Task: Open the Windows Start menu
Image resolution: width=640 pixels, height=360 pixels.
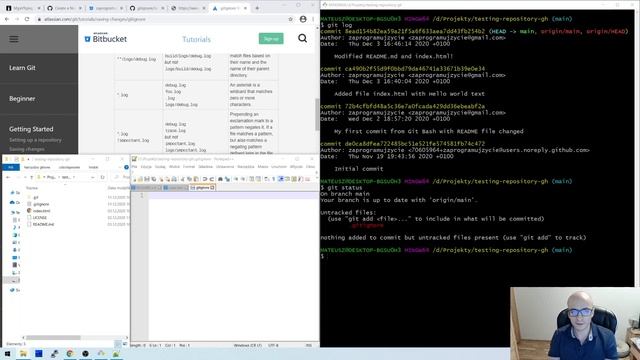Action: click(7, 353)
